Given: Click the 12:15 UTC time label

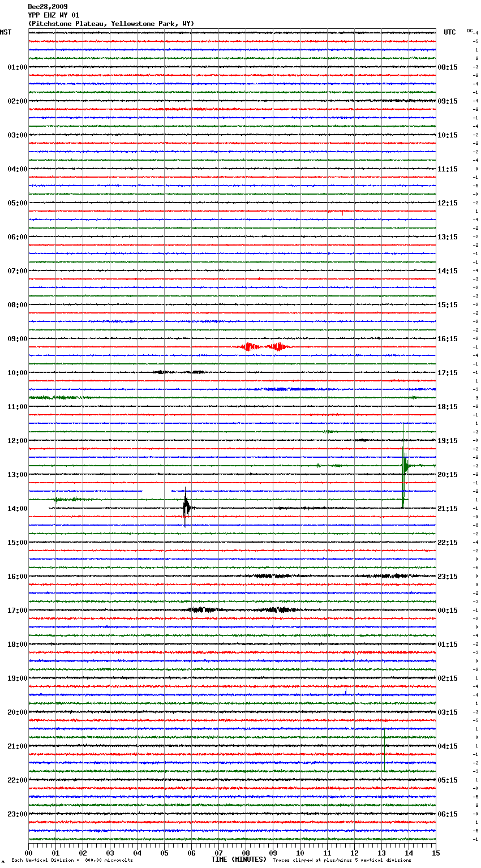Looking at the screenshot, I should tap(448, 203).
